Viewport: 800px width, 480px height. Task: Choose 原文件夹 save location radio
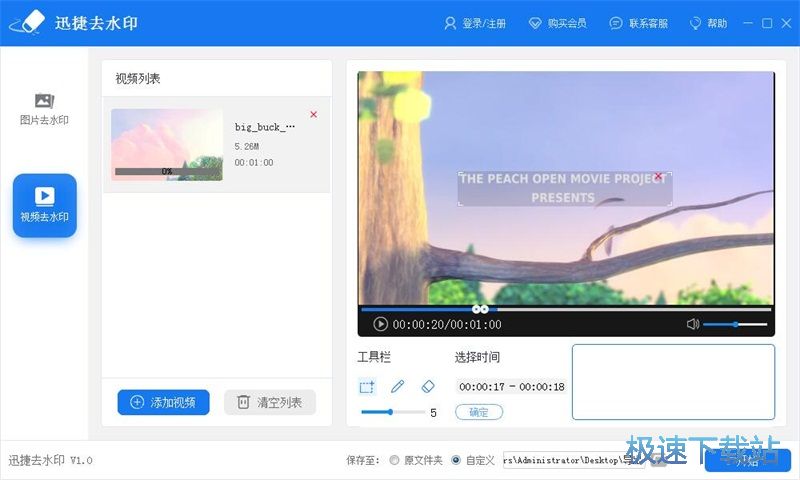pos(394,460)
